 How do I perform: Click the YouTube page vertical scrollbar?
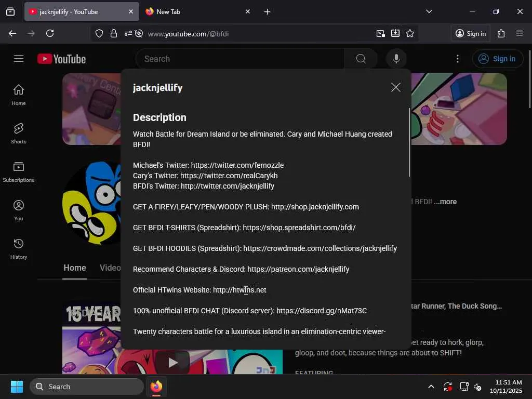pos(529,79)
